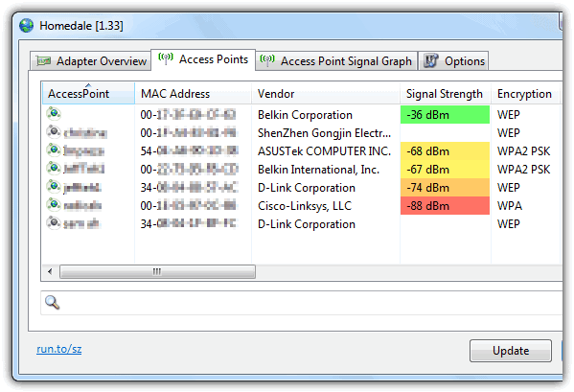Click the scrollbar left arrow
The width and height of the screenshot is (574, 392).
coord(50,271)
